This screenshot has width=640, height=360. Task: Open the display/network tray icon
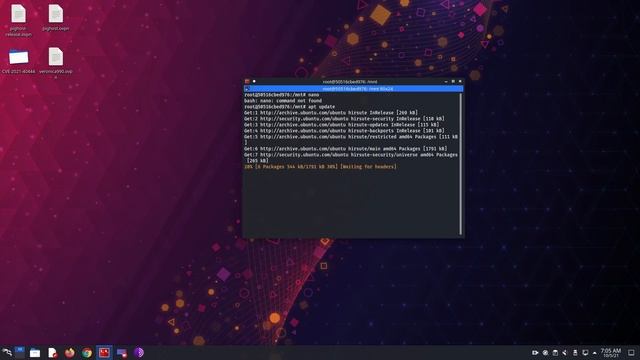585,353
